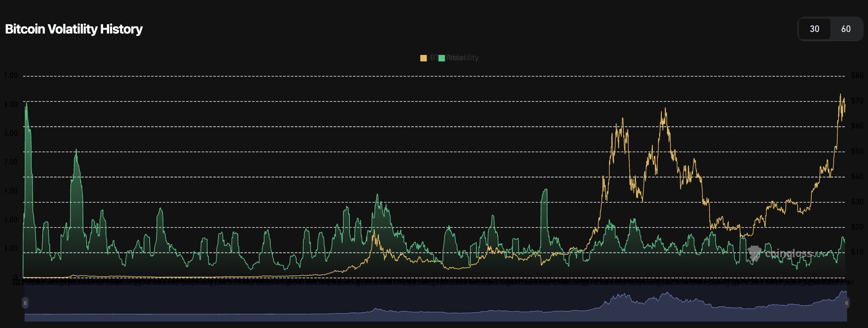Click the coinglass watermark logo icon
This screenshot has height=328, width=868.
[x=754, y=253]
